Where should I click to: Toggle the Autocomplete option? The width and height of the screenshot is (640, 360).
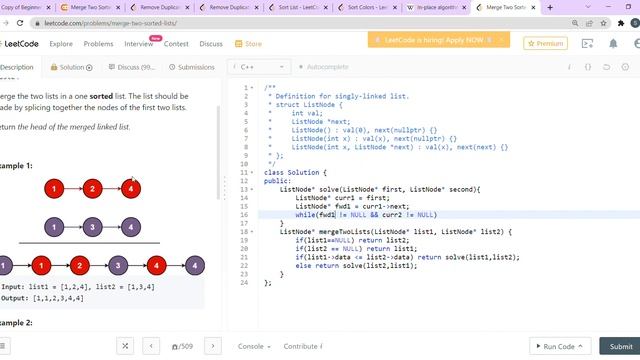click(324, 67)
